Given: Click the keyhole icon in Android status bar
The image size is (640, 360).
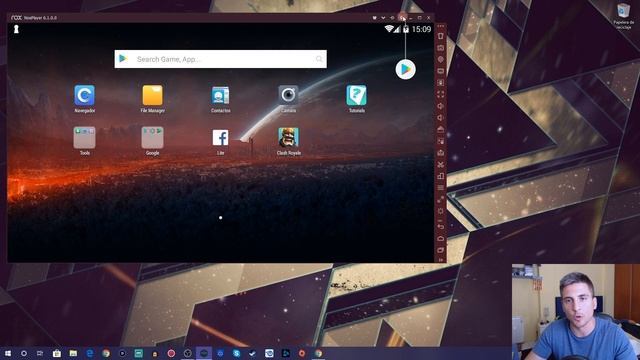Looking at the screenshot, I should click(x=16, y=29).
